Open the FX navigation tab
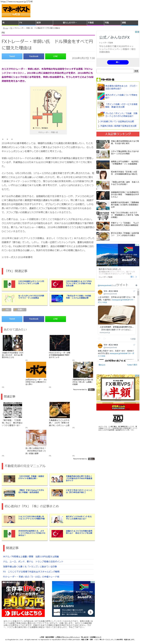Screen dimensions: 141x644 click(x=27, y=22)
